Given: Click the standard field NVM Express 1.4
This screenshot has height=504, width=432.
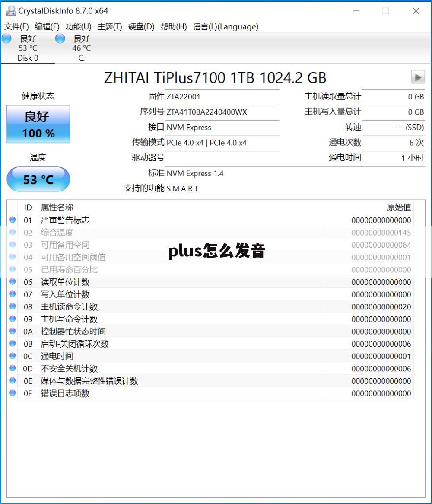Looking at the screenshot, I should point(295,173).
